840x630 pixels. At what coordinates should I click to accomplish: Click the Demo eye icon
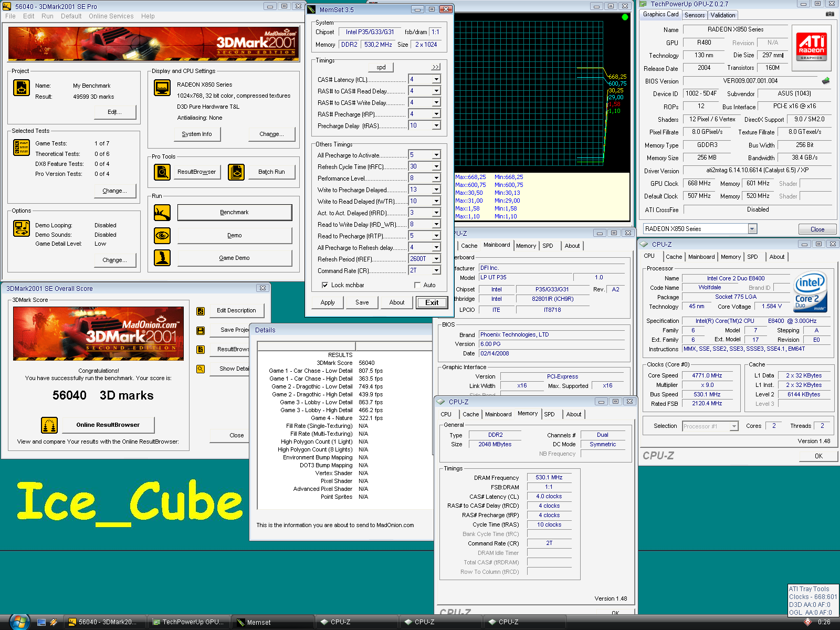[162, 235]
